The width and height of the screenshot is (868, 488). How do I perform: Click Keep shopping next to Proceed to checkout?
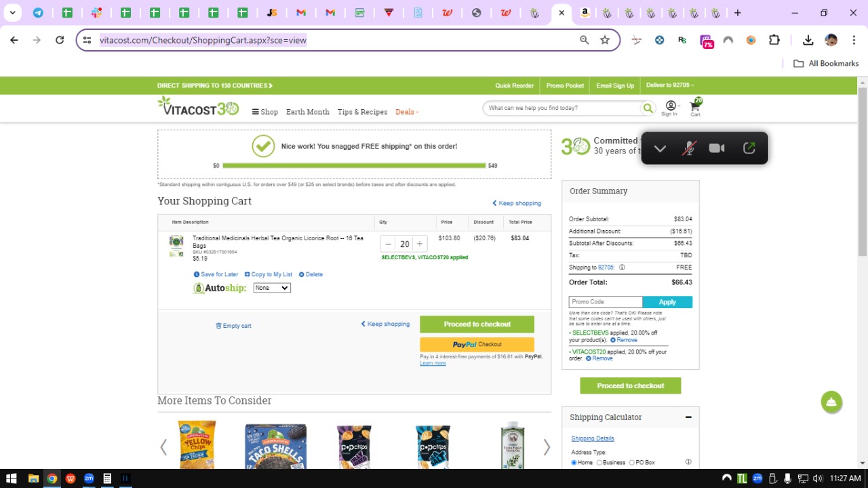385,324
